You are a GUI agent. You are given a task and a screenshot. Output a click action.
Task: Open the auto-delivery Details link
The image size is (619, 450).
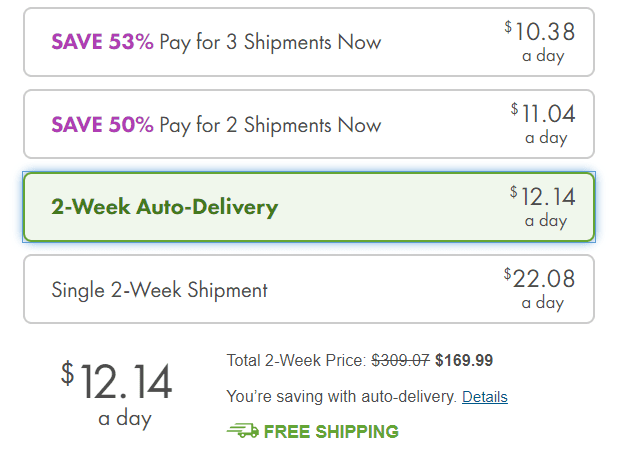[x=485, y=397]
